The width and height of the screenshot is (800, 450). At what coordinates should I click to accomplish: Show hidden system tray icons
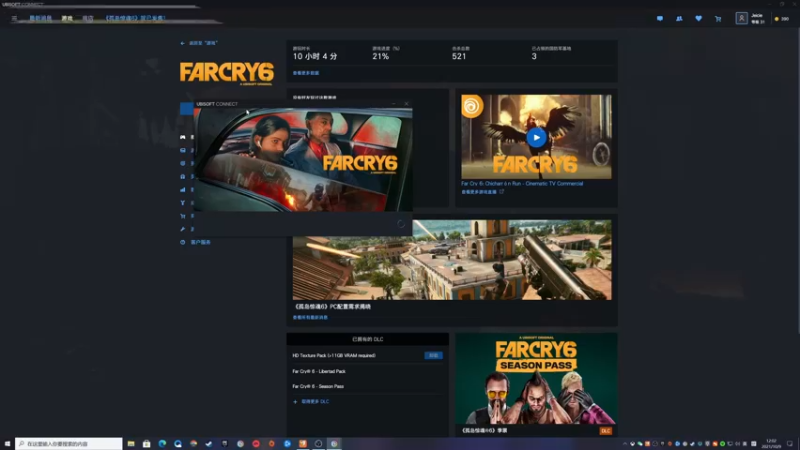(625, 444)
